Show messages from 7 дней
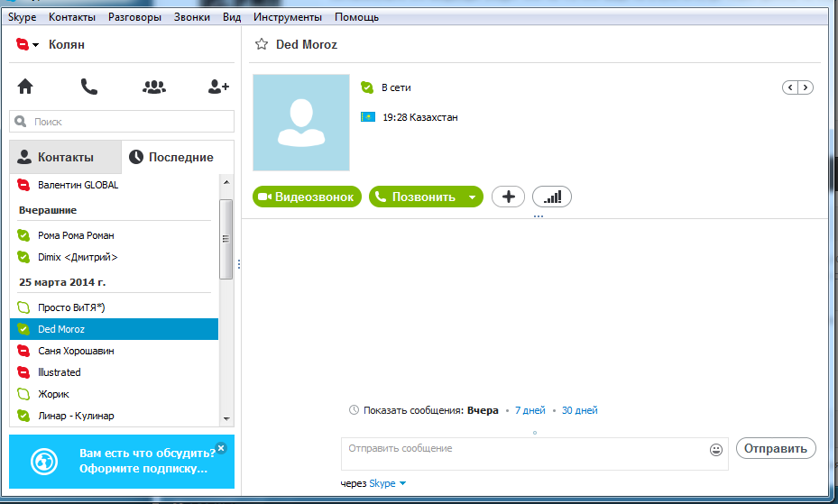 (530, 410)
